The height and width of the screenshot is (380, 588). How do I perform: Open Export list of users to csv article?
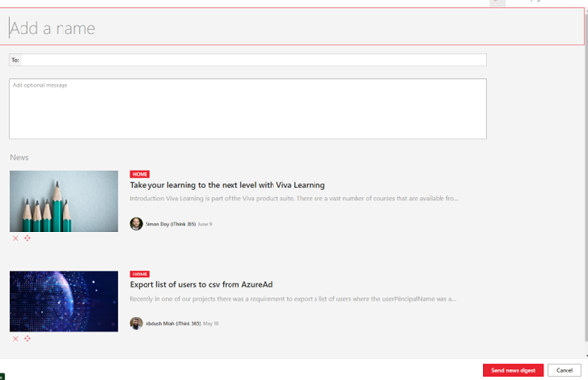[x=201, y=284]
